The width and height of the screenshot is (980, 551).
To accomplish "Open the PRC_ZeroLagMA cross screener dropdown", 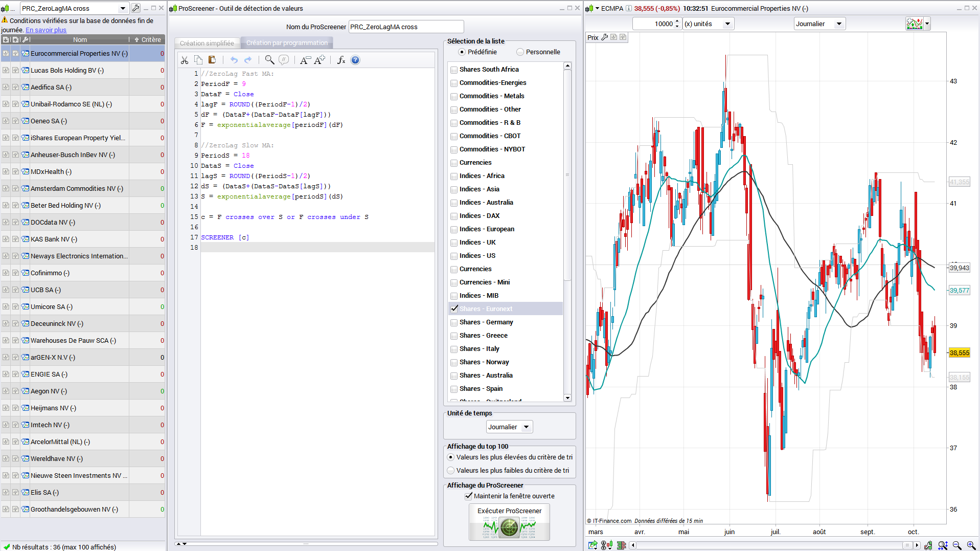I will point(123,8).
